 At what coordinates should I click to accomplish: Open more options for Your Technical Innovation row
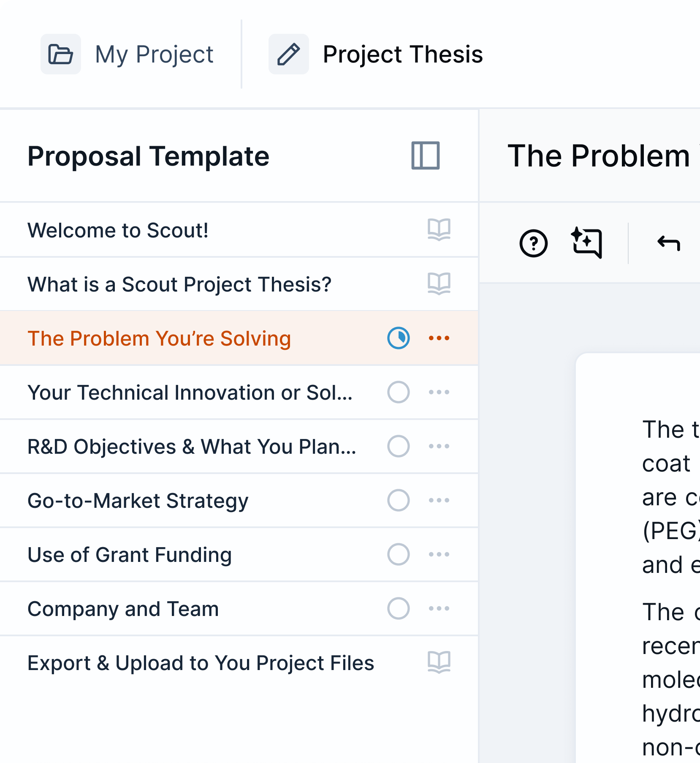[439, 392]
